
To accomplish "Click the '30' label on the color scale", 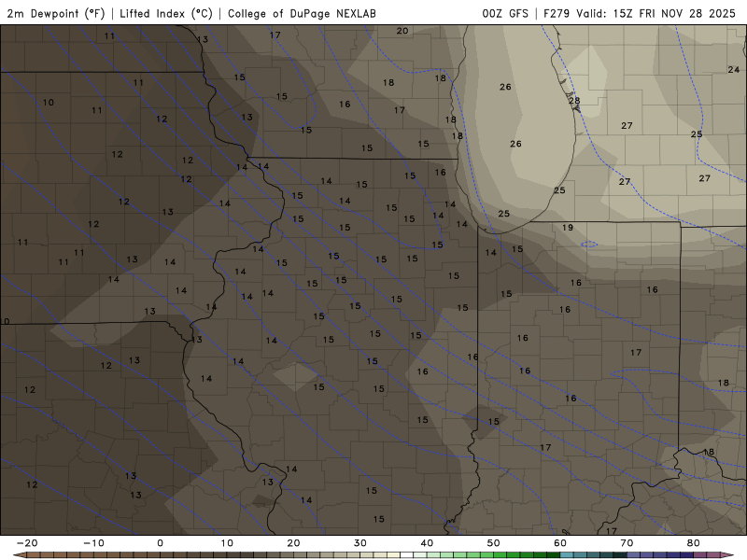I will (360, 543).
